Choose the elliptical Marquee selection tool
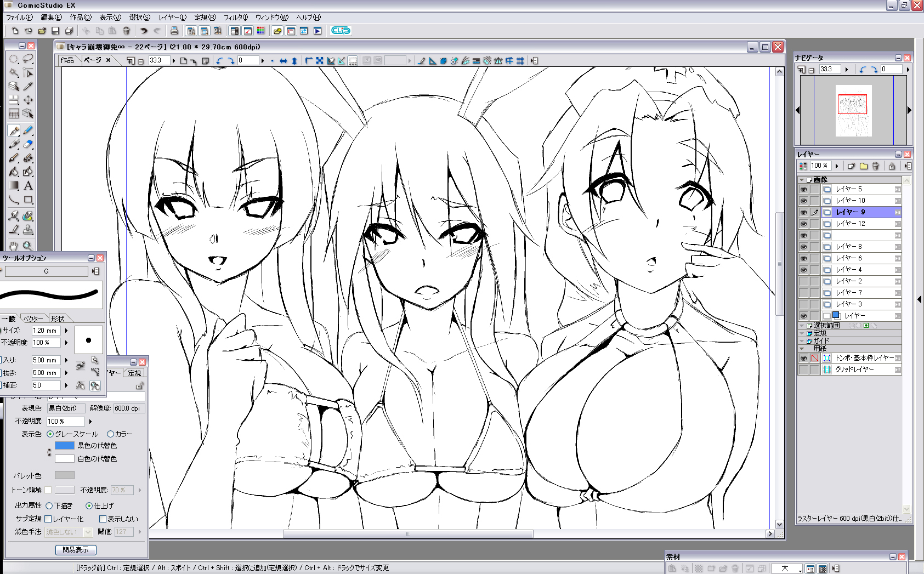This screenshot has width=924, height=574. click(14, 59)
